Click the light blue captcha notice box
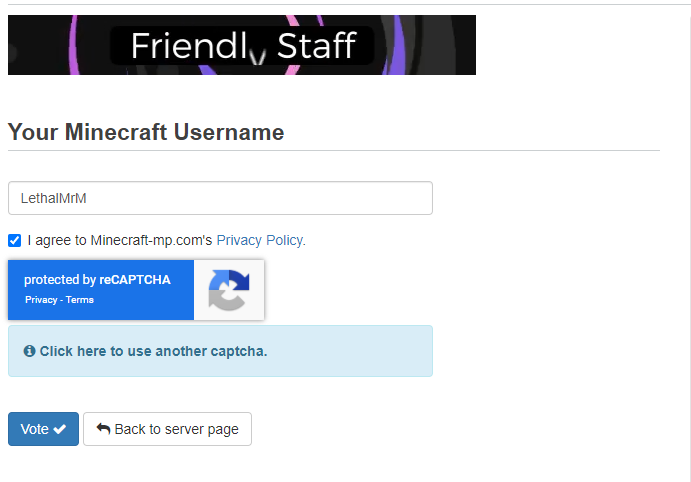This screenshot has width=691, height=482. tap(220, 351)
